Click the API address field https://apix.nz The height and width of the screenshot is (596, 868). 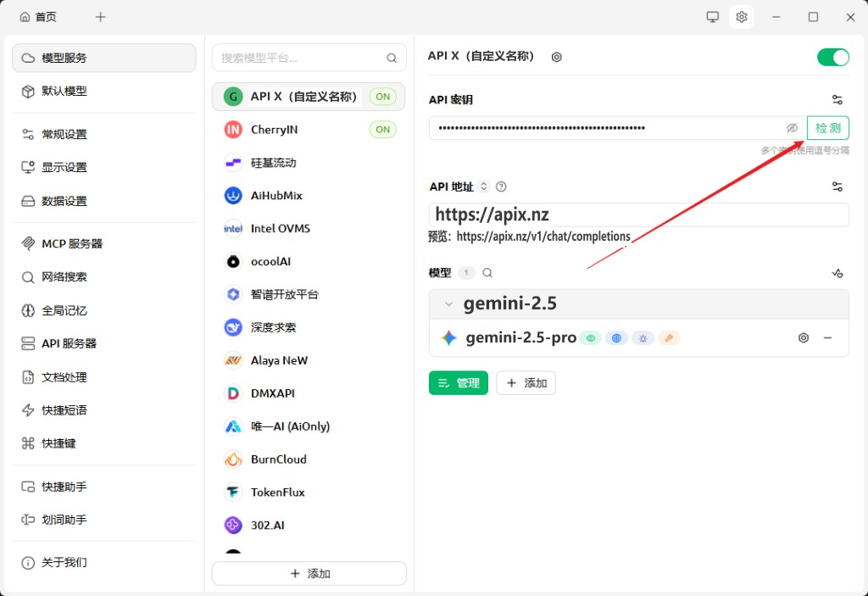639,214
